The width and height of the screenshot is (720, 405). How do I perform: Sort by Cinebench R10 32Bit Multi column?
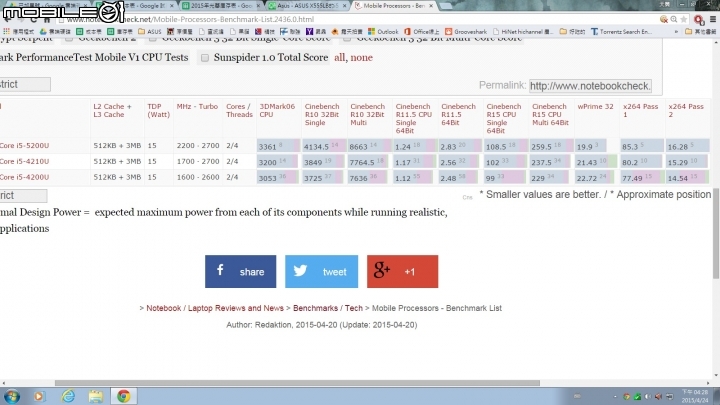[367, 114]
